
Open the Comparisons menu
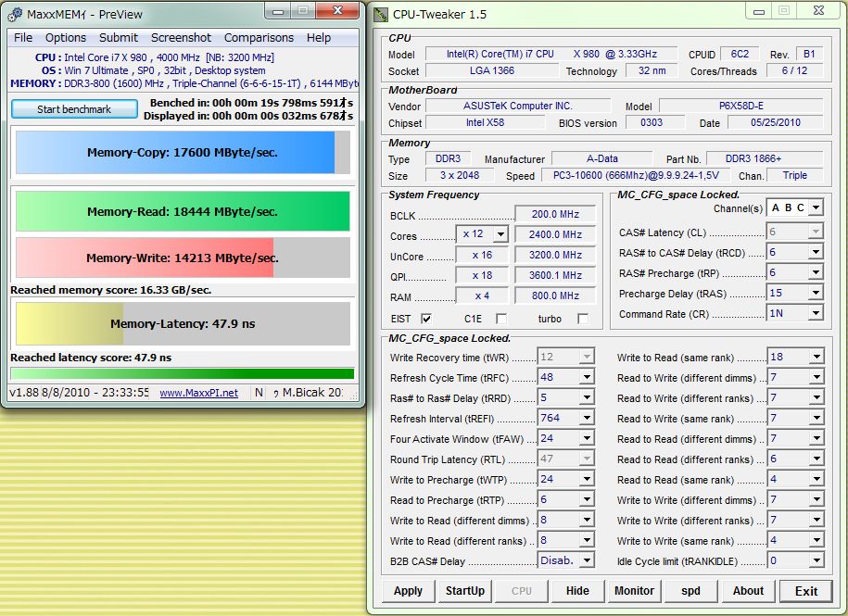pyautogui.click(x=259, y=38)
